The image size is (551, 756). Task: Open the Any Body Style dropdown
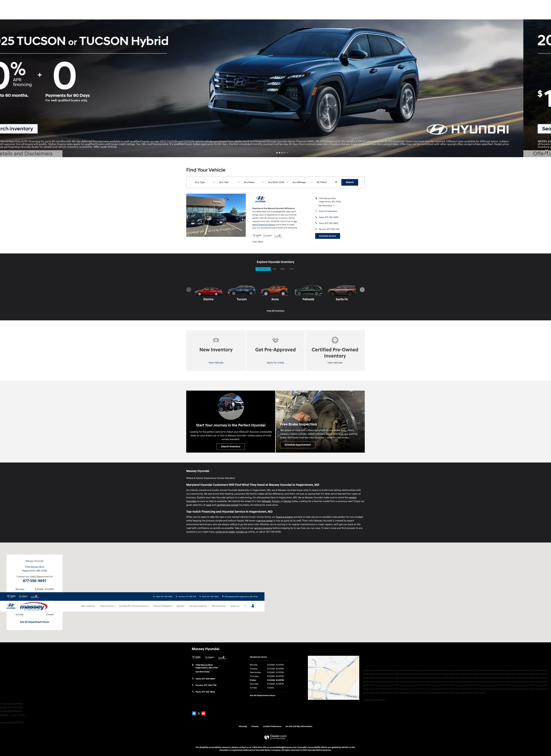[x=278, y=182]
